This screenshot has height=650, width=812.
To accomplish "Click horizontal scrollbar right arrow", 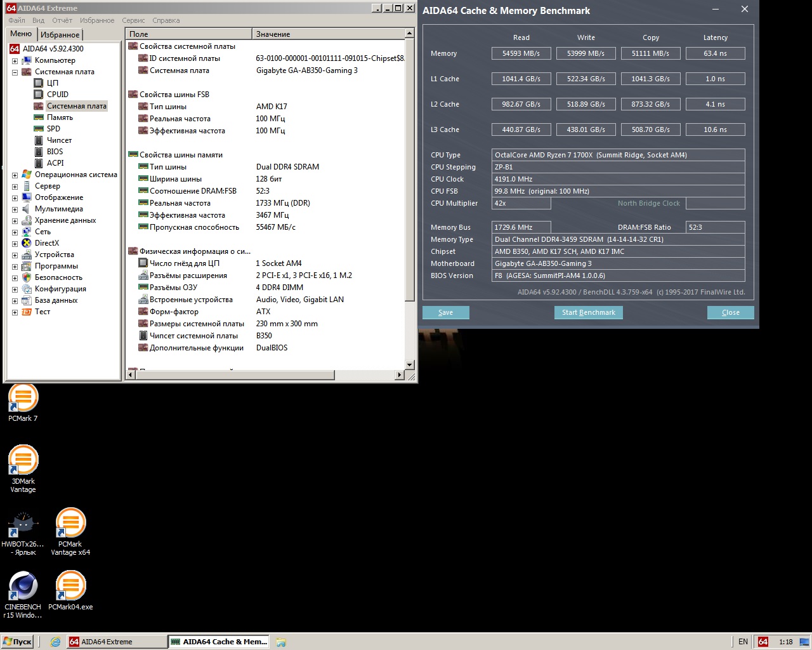I will (x=399, y=375).
